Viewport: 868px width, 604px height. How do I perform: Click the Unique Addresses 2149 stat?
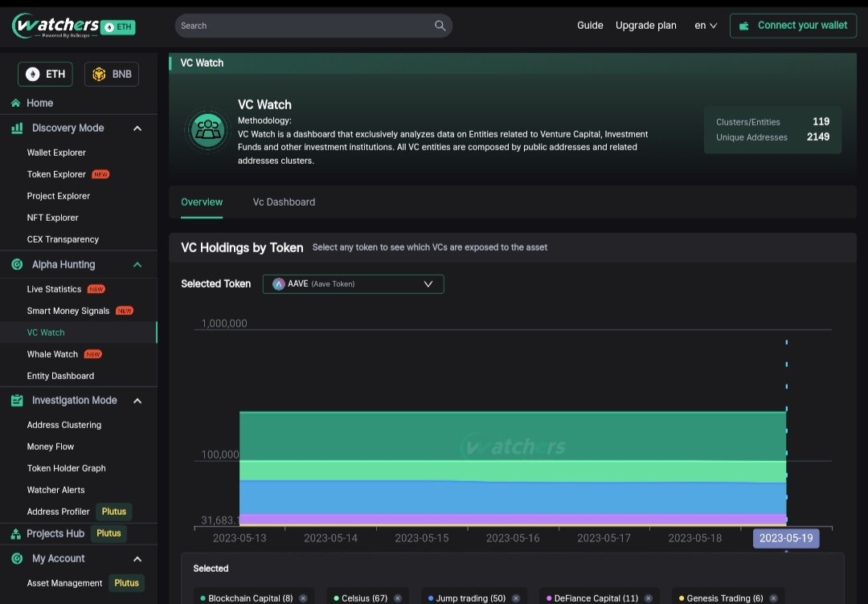(x=773, y=137)
